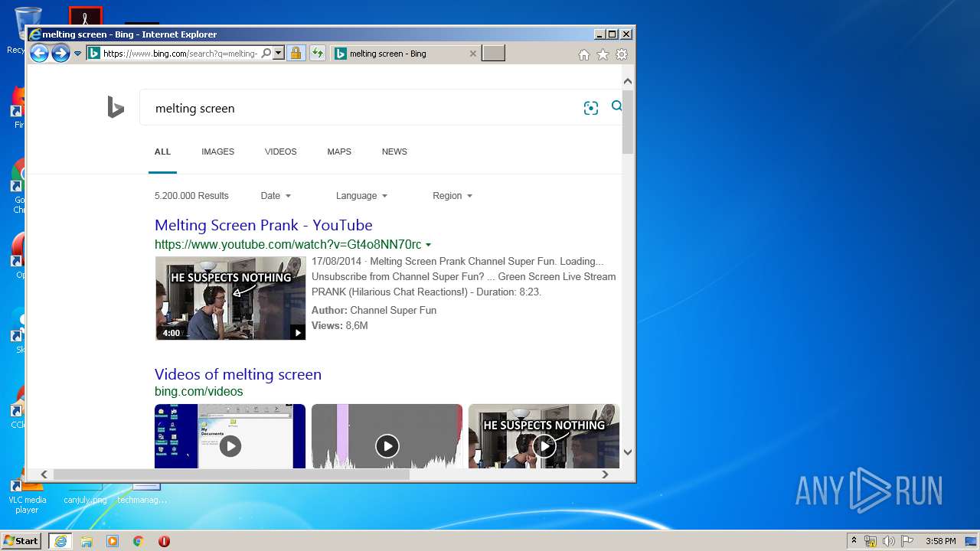980x551 pixels.
Task: Go to the browser Home icon
Action: pos(584,54)
